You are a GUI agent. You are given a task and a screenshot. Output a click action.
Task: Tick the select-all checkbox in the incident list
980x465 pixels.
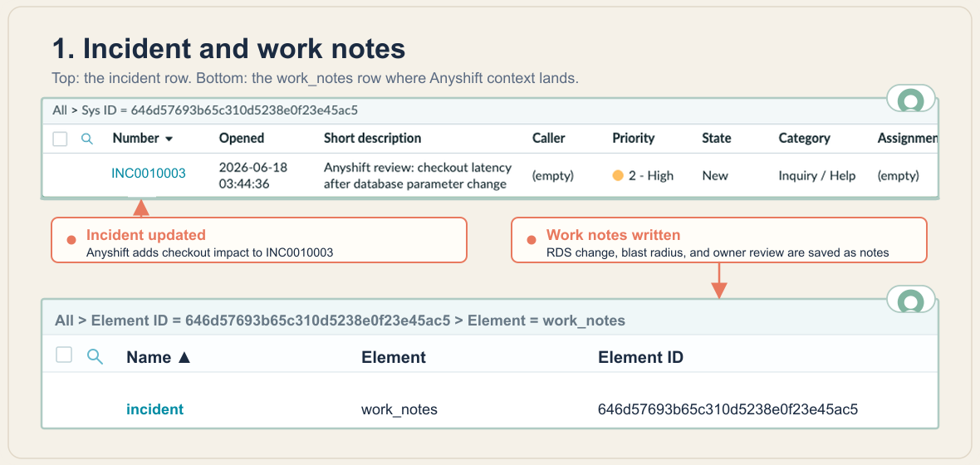[60, 139]
